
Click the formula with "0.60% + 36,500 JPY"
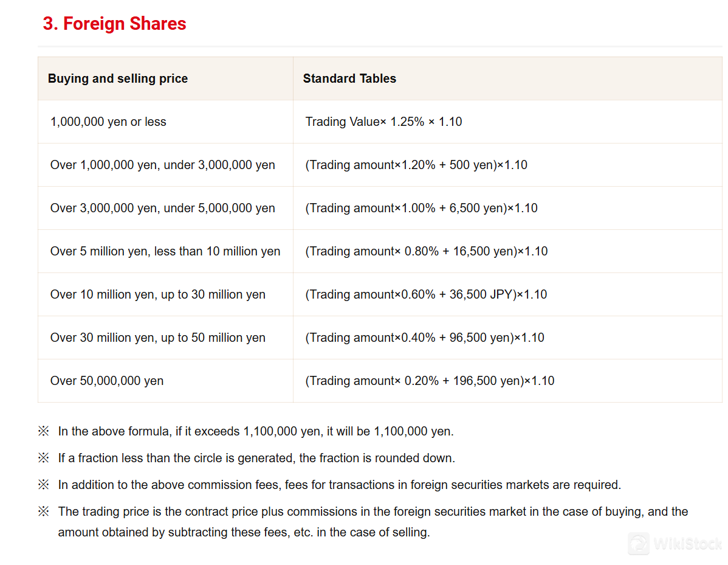pos(426,294)
